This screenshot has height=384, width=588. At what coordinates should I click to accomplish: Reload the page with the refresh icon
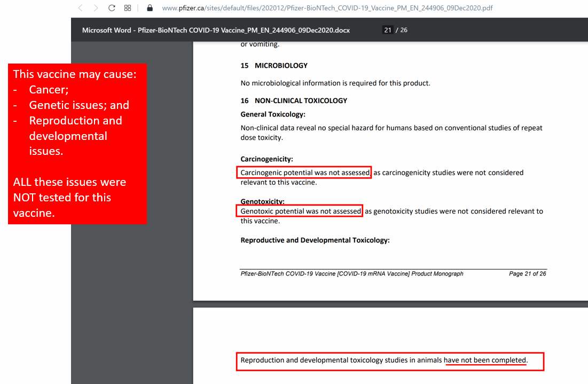tap(112, 8)
